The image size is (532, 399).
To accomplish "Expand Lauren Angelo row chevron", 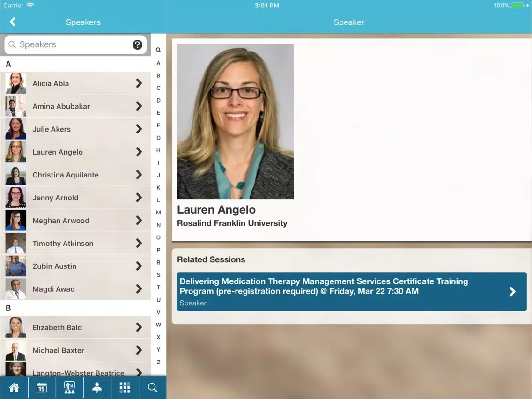I will click(x=139, y=152).
